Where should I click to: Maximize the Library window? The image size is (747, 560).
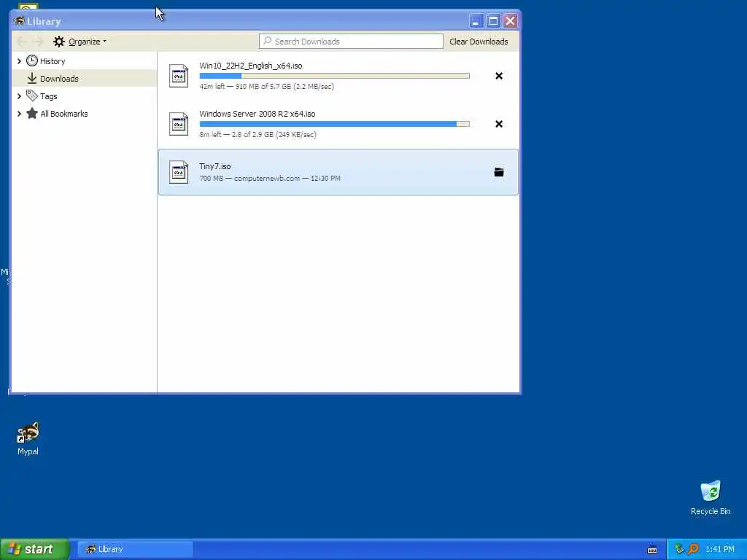pos(493,21)
